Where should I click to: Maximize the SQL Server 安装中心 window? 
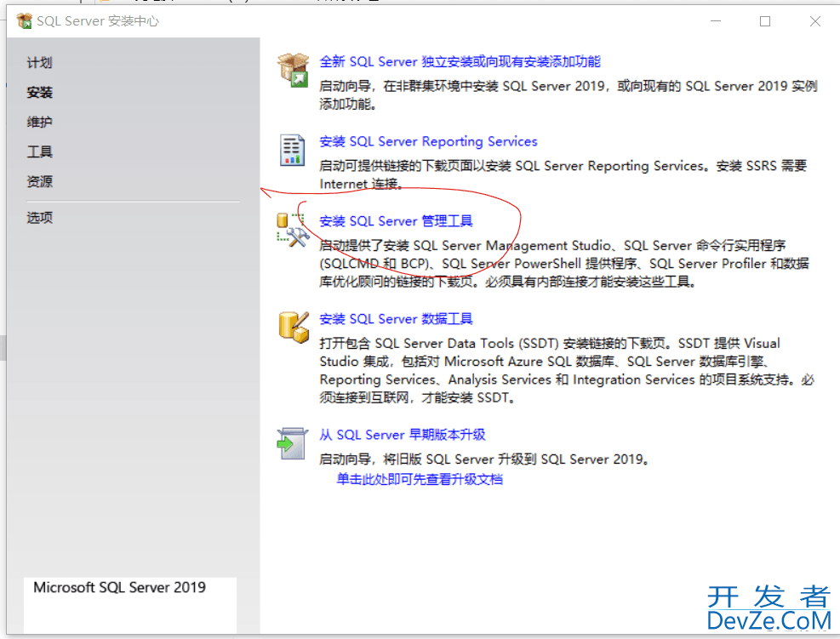pos(765,21)
